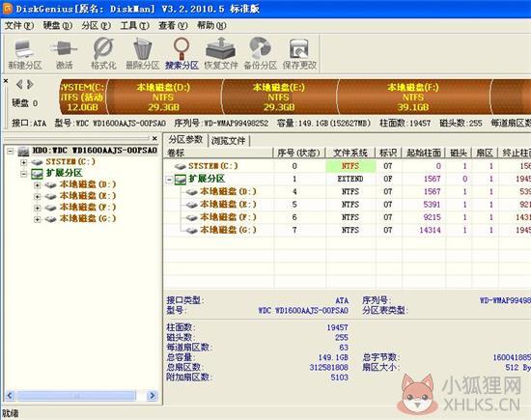This screenshot has height=420, width=531.
Task: Open the 文件(F) menu
Action: 19,25
